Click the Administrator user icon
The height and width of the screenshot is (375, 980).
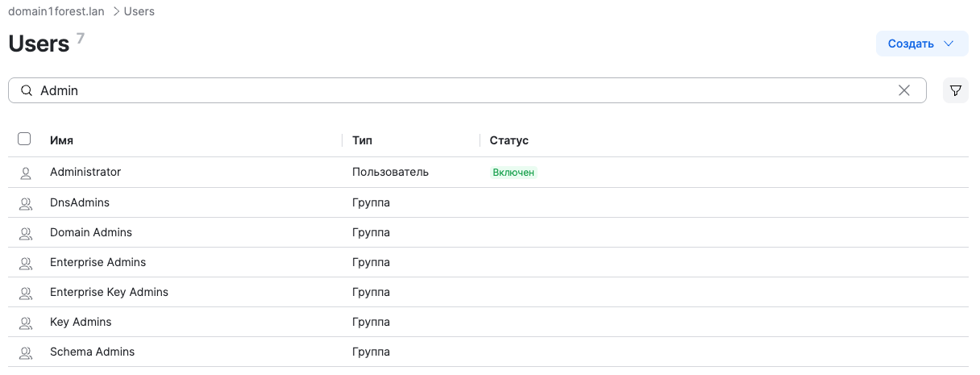point(25,173)
